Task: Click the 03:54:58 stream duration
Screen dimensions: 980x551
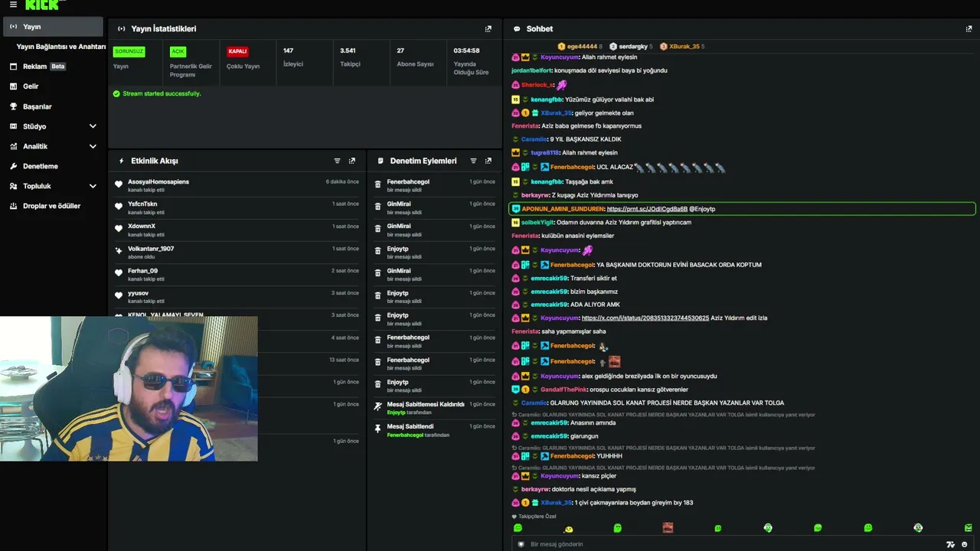Action: (471, 61)
